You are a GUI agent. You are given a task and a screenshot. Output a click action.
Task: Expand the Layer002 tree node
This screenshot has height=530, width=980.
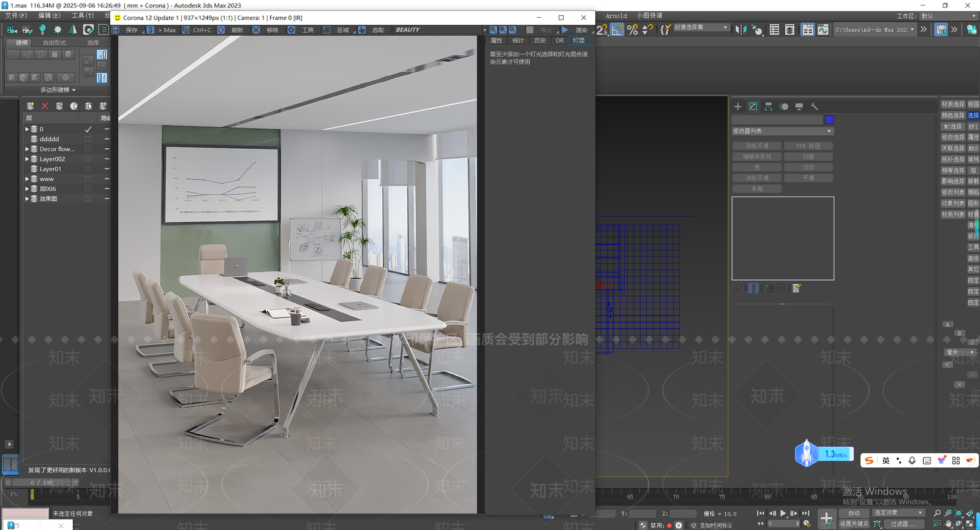pos(27,159)
